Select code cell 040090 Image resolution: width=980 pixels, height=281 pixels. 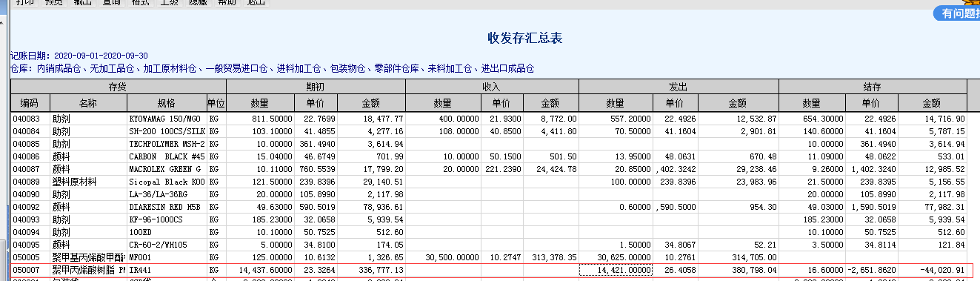(30, 195)
